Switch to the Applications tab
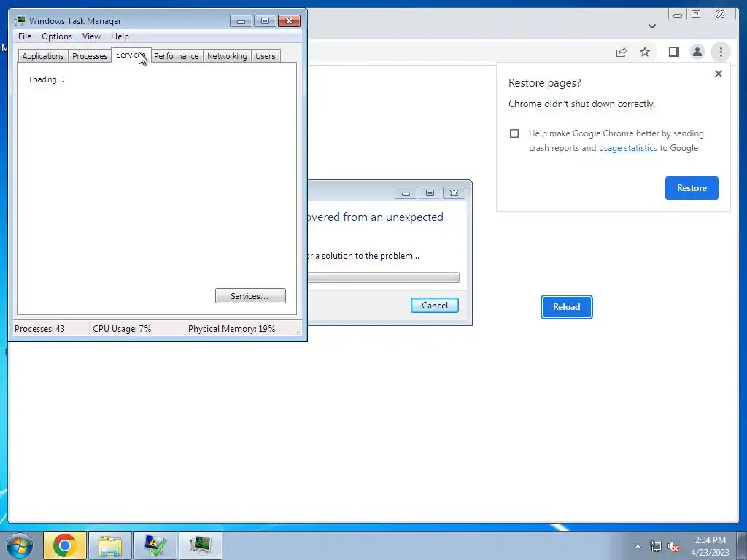747x560 pixels. 43,56
